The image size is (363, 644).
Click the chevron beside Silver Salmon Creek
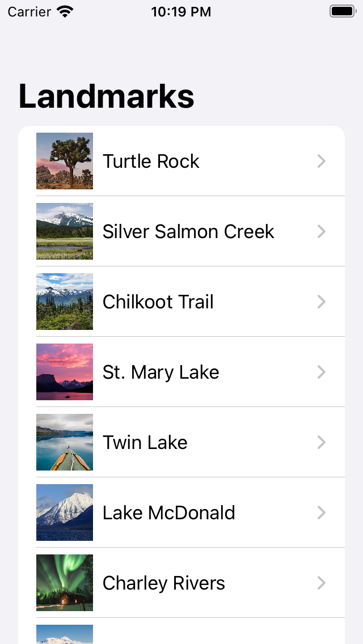[322, 231]
